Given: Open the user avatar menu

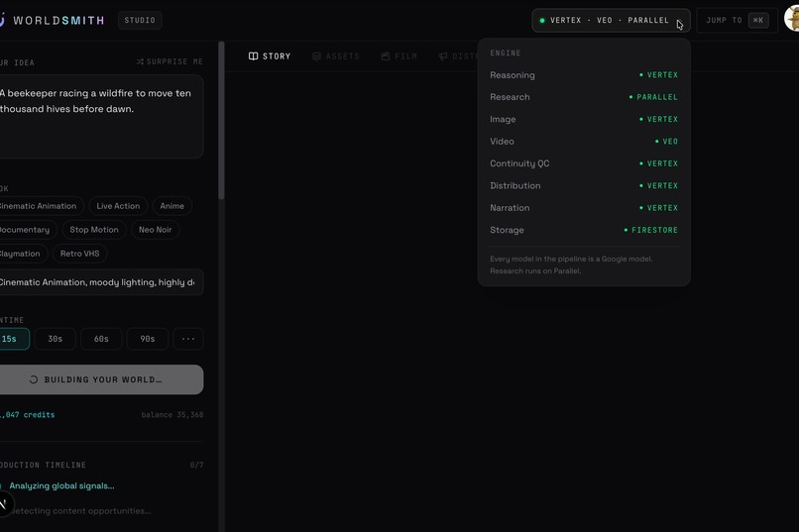Looking at the screenshot, I should (792, 20).
